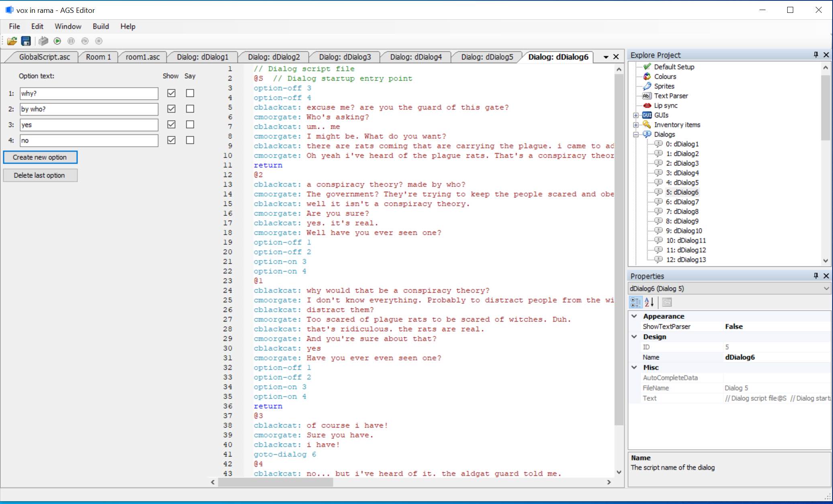The image size is (833, 504).
Task: Click the Run game play icon
Action: click(x=57, y=41)
